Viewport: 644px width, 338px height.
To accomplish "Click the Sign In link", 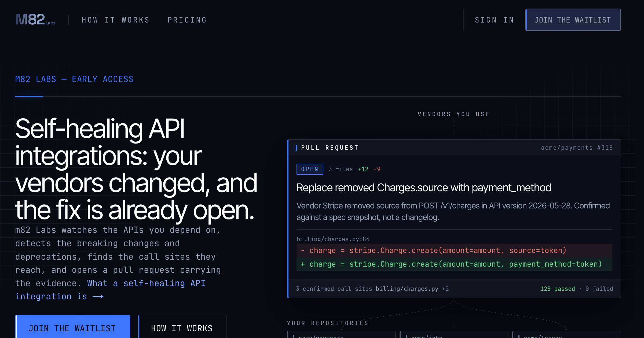I will point(494,20).
